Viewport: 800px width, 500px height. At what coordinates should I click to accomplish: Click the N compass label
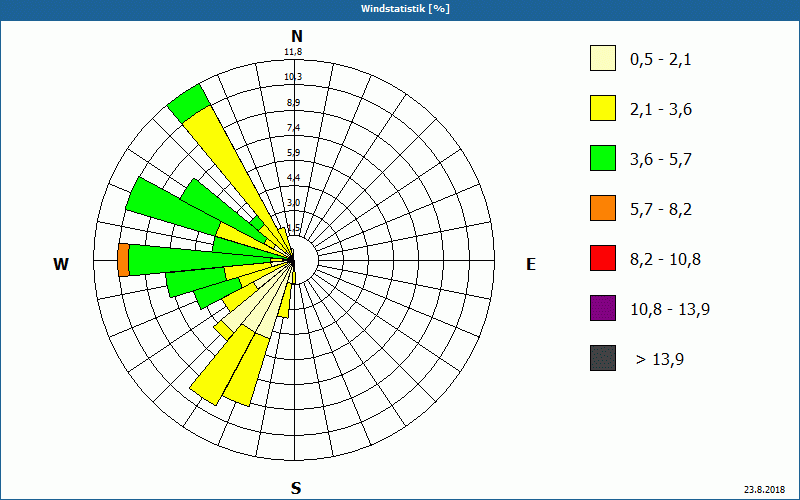[x=296, y=36]
